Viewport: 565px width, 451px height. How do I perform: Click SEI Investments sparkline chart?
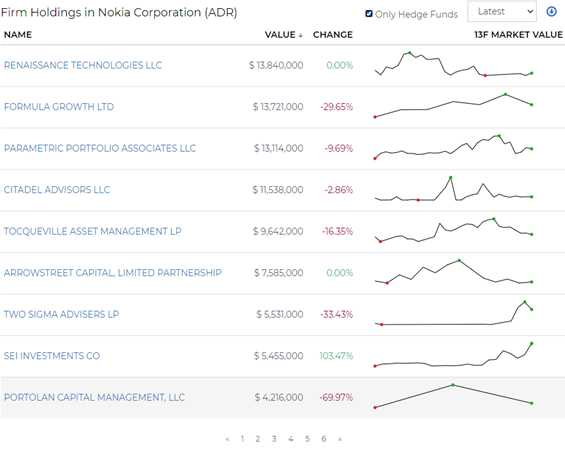pyautogui.click(x=453, y=355)
